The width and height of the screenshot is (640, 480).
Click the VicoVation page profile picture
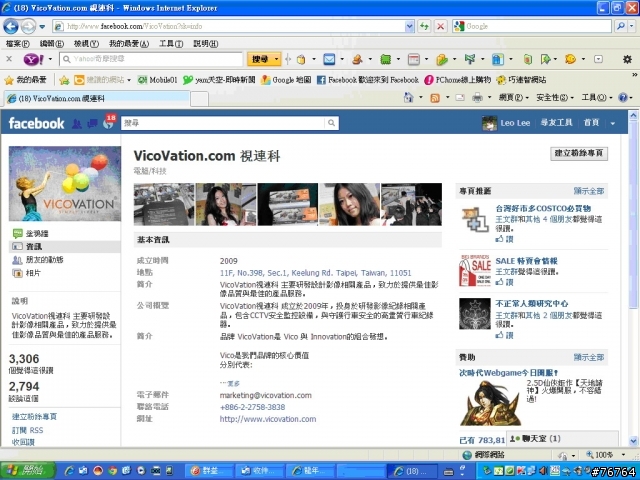click(x=65, y=184)
